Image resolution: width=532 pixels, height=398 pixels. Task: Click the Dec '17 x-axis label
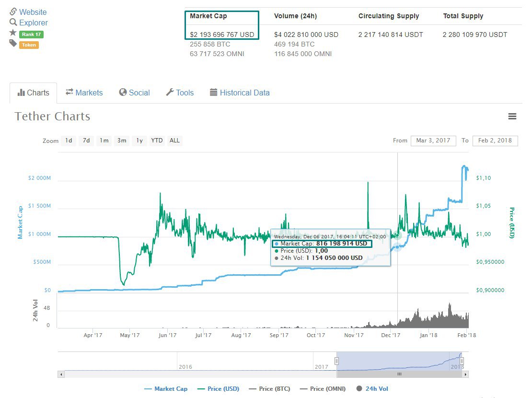pyautogui.click(x=391, y=335)
